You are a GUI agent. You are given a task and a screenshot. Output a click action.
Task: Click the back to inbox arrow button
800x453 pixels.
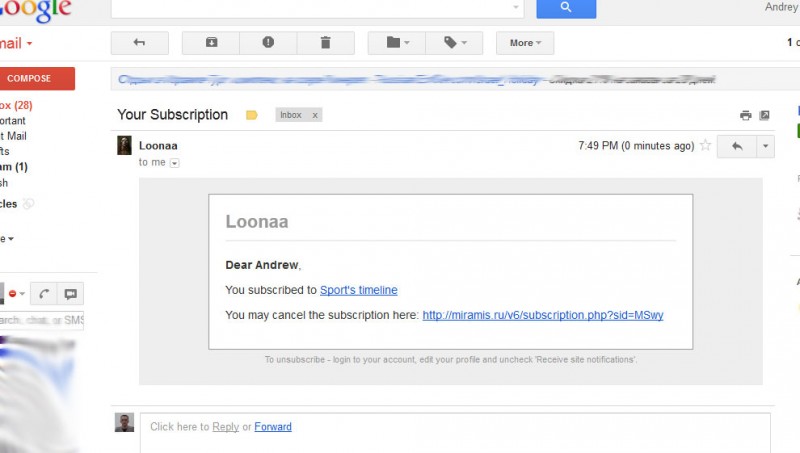[x=139, y=43]
